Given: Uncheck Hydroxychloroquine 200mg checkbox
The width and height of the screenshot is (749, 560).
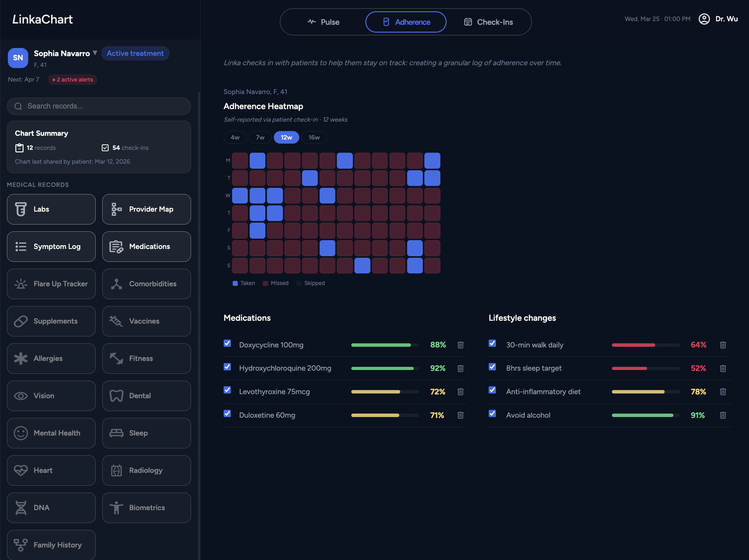Looking at the screenshot, I should 227,367.
